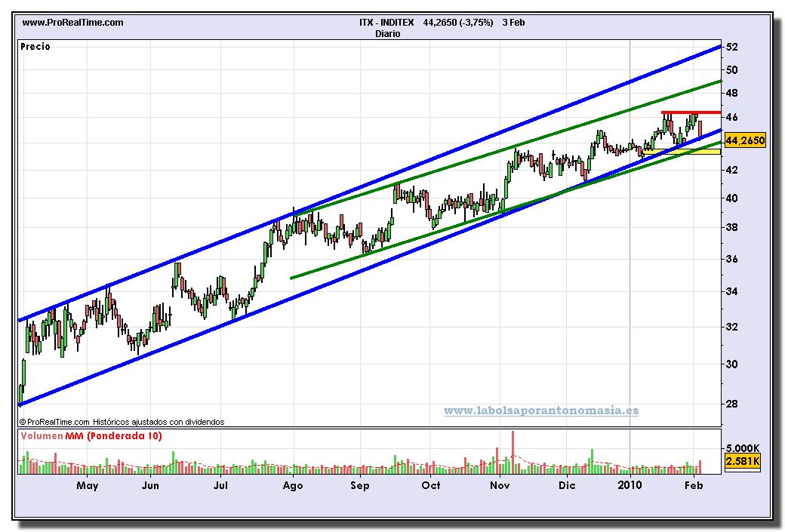Click the 42 price axis label
Image resolution: width=785 pixels, height=532 pixels.
pos(732,170)
